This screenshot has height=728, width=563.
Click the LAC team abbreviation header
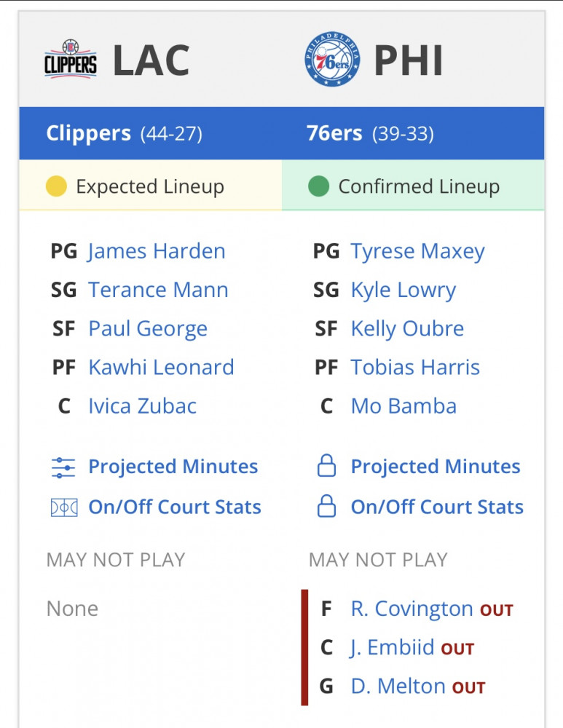point(151,60)
